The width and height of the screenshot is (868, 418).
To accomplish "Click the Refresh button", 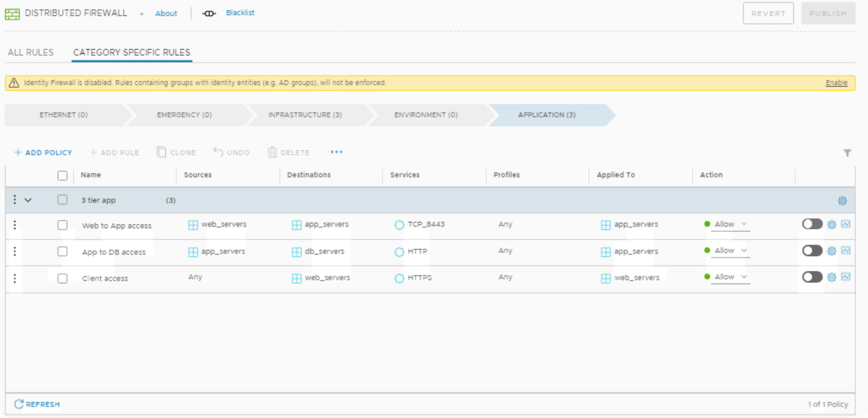I will coord(37,404).
